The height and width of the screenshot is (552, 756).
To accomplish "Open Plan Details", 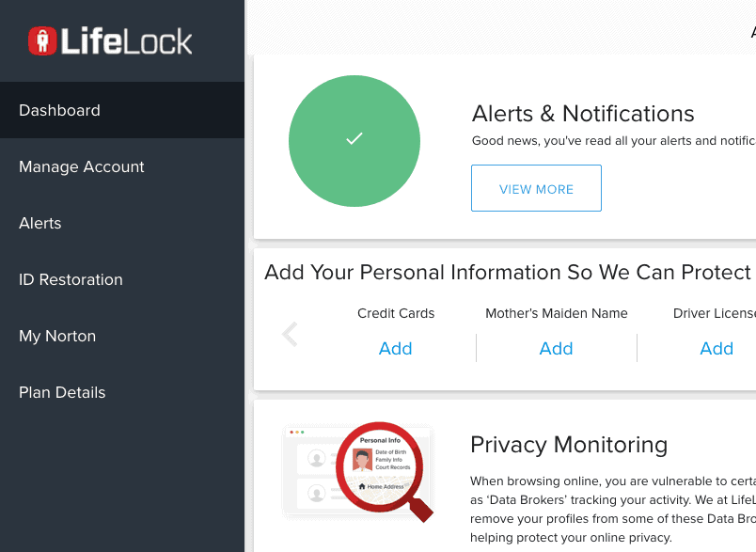I will tap(62, 392).
